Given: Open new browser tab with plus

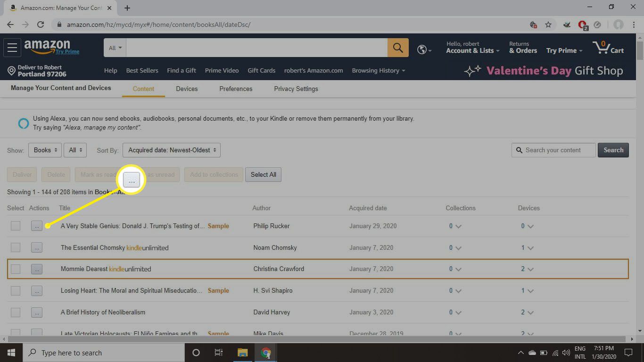Looking at the screenshot, I should click(127, 8).
